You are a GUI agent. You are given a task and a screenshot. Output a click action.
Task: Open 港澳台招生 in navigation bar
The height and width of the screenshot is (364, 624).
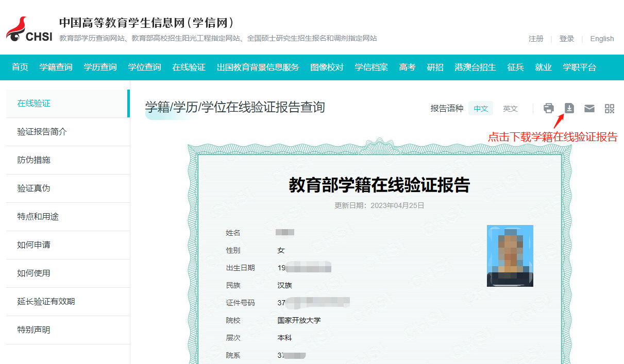click(x=476, y=67)
